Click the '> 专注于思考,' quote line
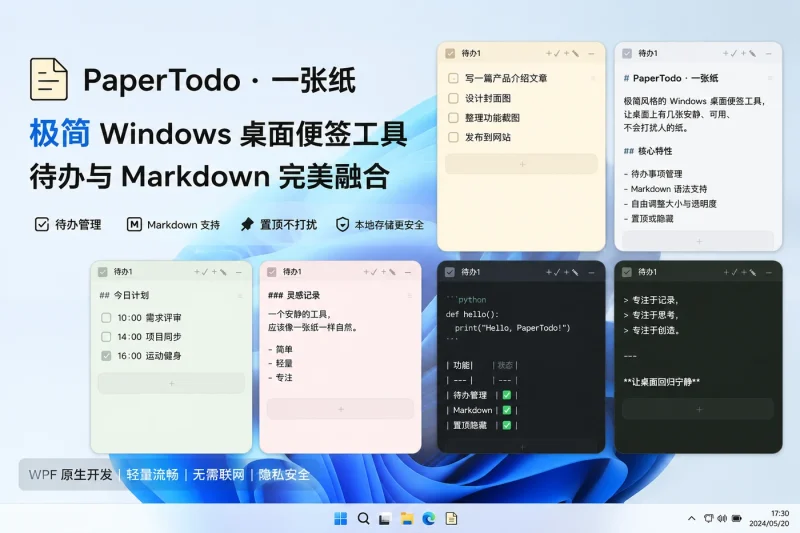This screenshot has width=800, height=533. click(x=651, y=315)
